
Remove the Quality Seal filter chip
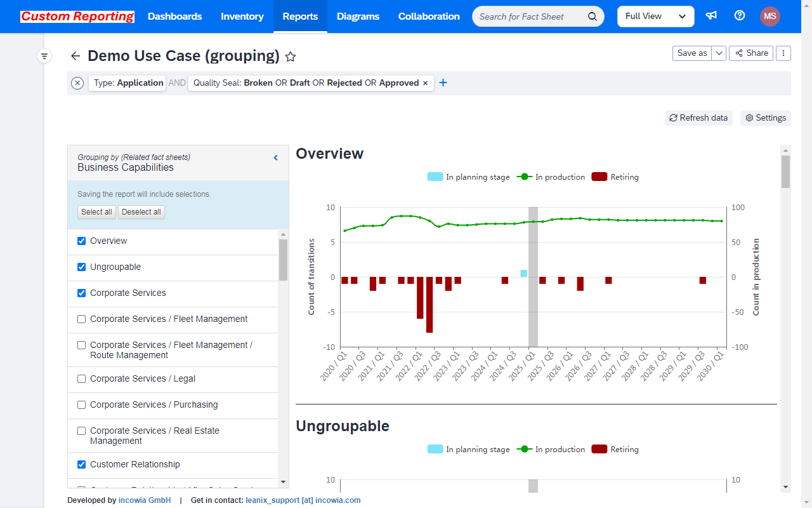(425, 83)
